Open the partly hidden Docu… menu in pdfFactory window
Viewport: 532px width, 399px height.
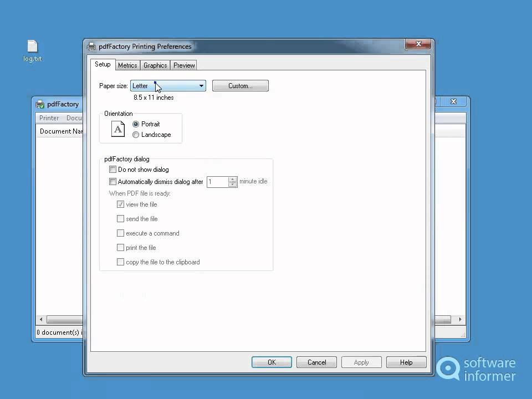(74, 117)
